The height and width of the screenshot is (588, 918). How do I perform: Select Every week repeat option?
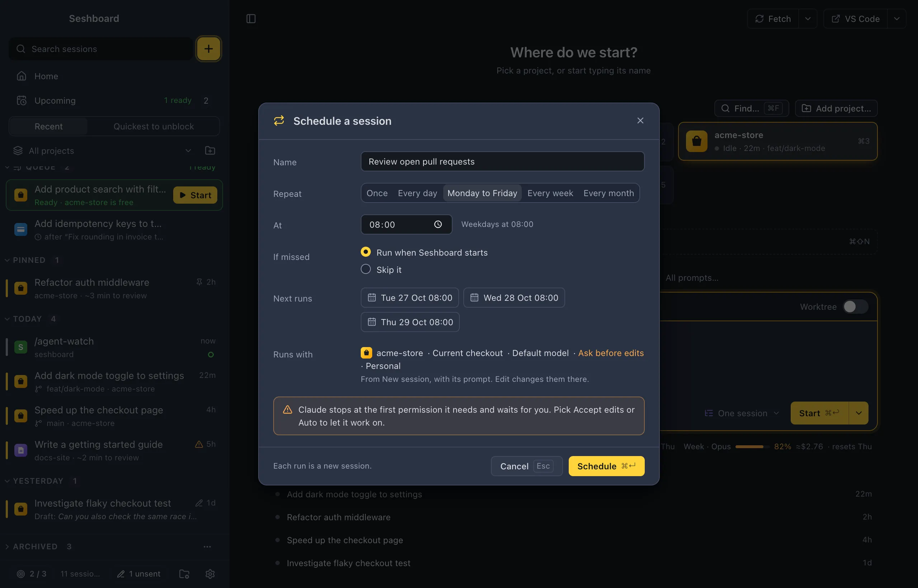(550, 193)
